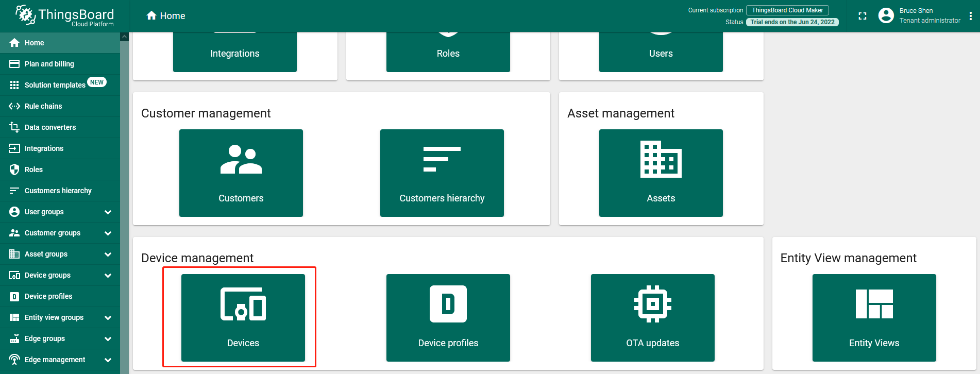Open the Assets tile

tap(661, 173)
